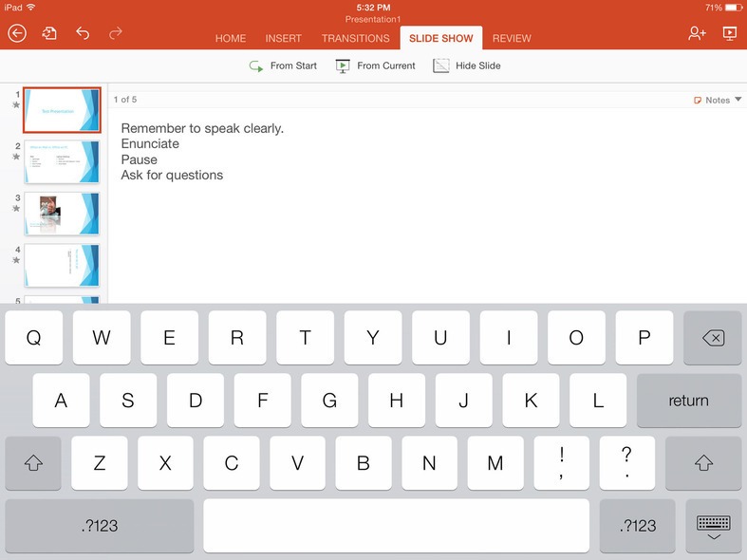Undo the last action
Screen dimensions: 747x560
(83, 33)
